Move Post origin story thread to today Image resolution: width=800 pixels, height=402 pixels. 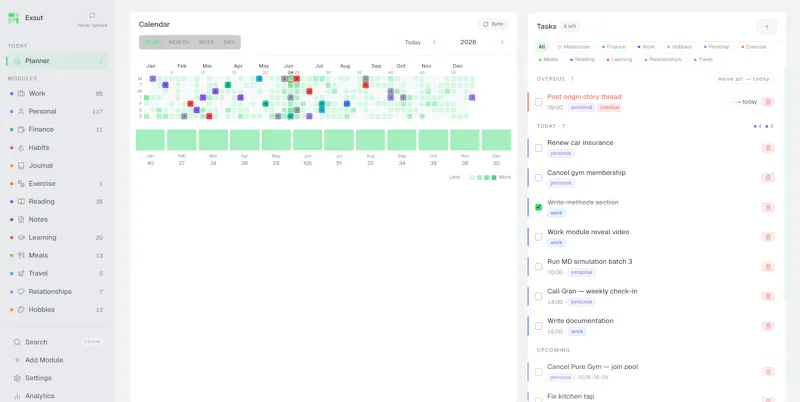[x=746, y=102]
